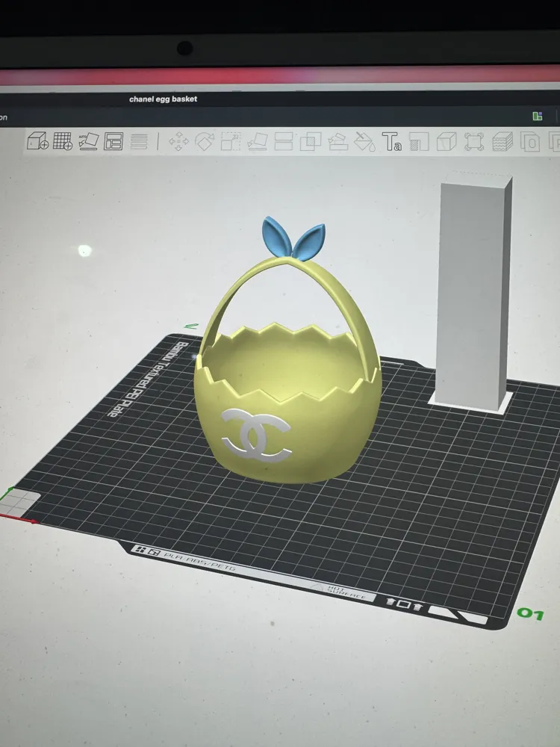
Task: Click the layered cube toolbar icon
Action: click(x=502, y=141)
